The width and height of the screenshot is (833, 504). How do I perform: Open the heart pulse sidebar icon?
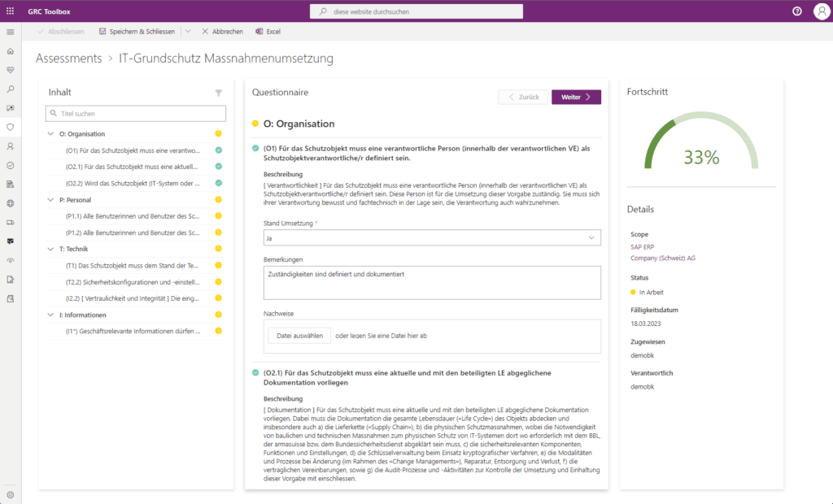[10, 70]
